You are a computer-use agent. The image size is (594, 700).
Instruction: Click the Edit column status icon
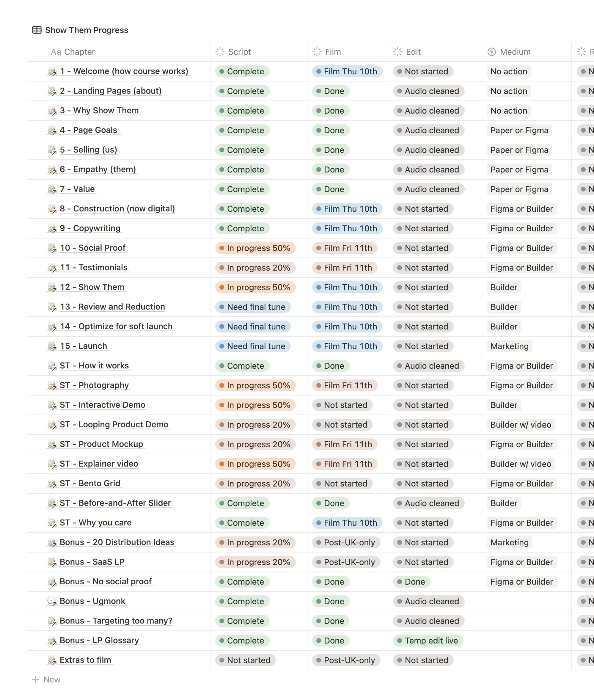pyautogui.click(x=398, y=51)
